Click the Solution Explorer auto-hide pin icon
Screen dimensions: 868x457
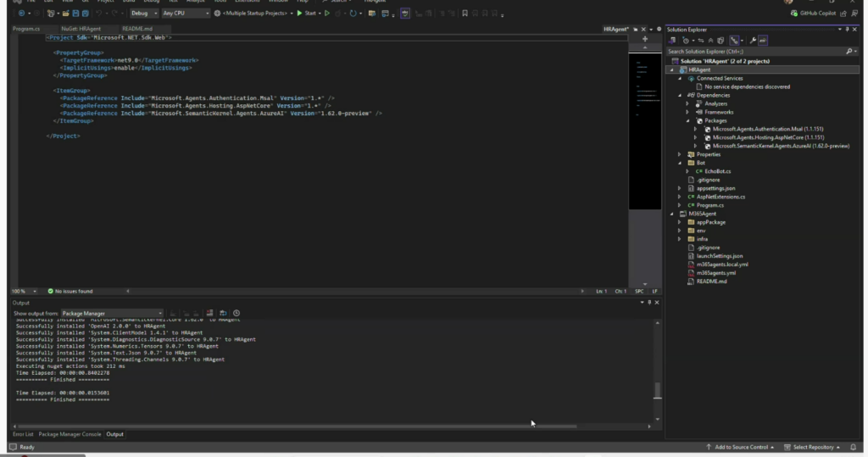pyautogui.click(x=847, y=30)
